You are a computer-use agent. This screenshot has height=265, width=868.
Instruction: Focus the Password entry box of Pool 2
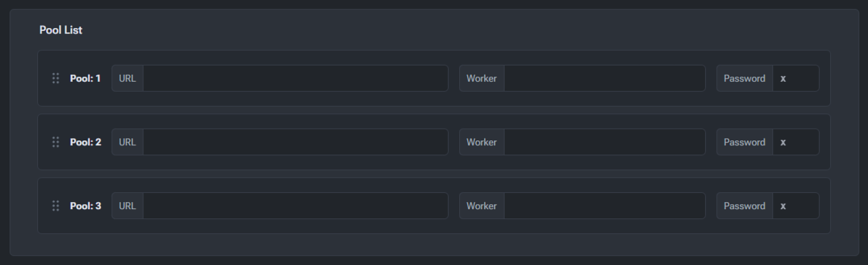[x=796, y=142]
